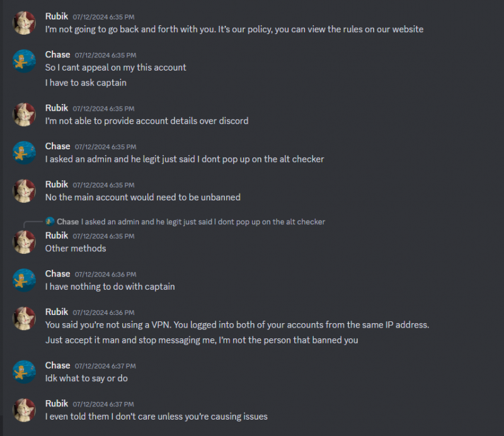Click Rubik username on the first message

point(57,16)
